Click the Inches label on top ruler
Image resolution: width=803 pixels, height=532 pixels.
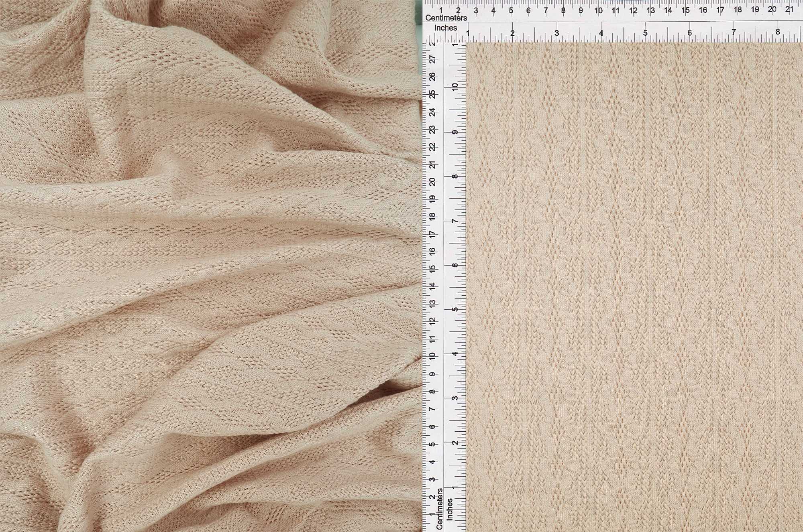pyautogui.click(x=446, y=28)
